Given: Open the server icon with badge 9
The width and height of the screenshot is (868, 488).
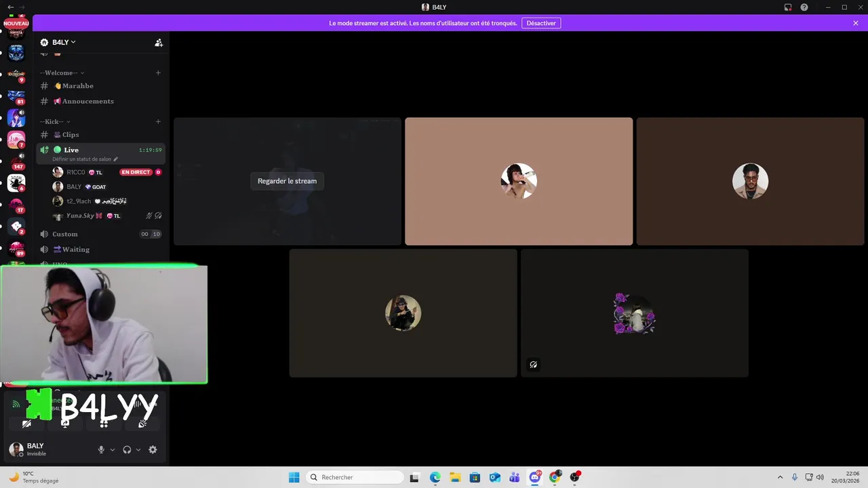Looking at the screenshot, I should [16, 75].
